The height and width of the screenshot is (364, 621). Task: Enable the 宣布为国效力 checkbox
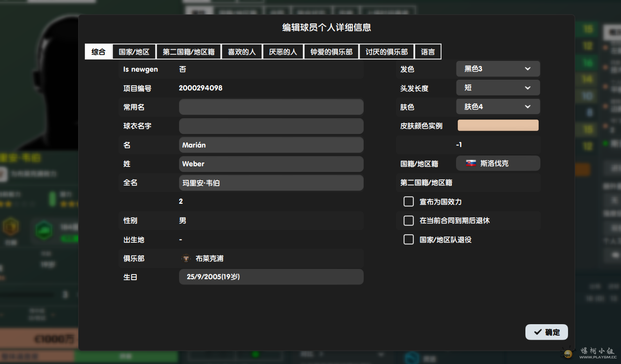[x=409, y=201]
